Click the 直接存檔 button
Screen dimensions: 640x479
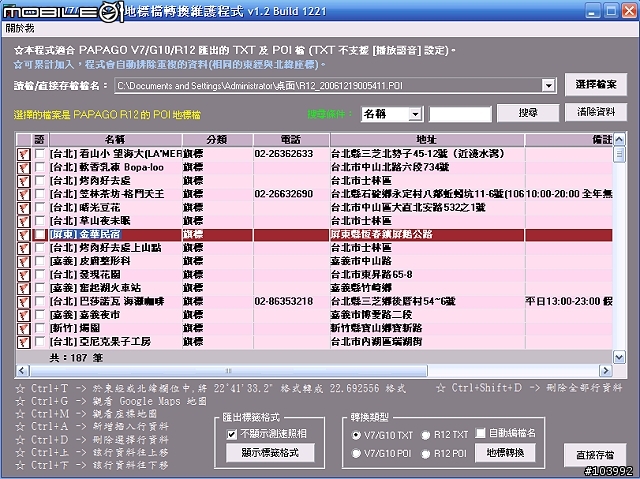point(595,455)
